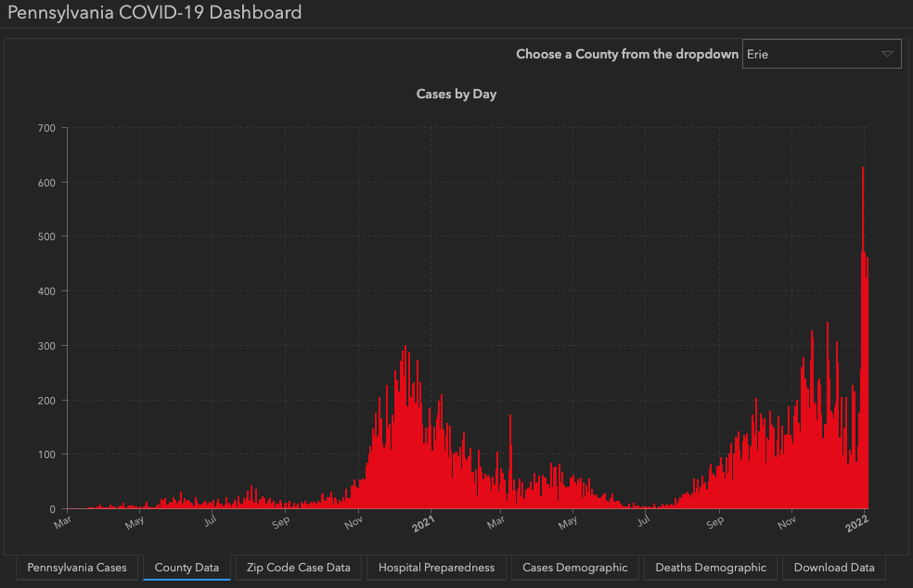Go to the Hospital Preparedness tab

(x=436, y=568)
